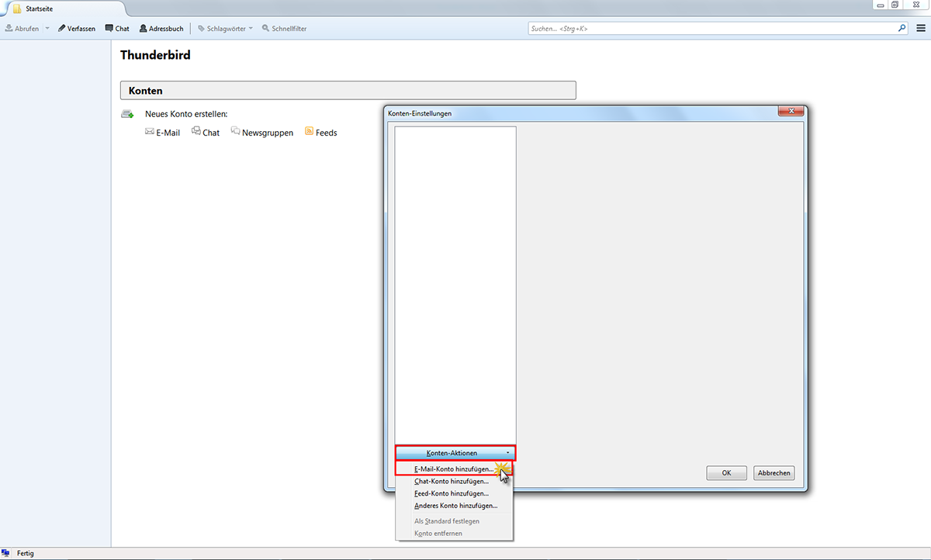This screenshot has width=931, height=560.
Task: Create a Feeds account link
Action: [x=320, y=133]
